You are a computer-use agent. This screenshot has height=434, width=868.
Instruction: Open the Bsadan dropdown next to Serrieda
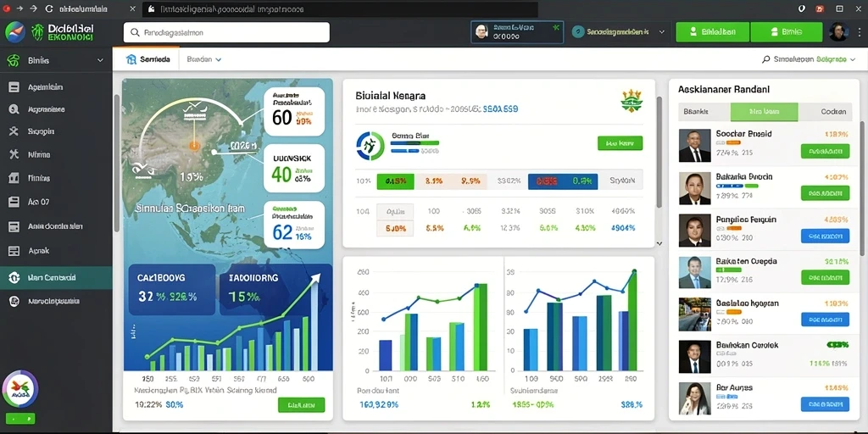pyautogui.click(x=204, y=59)
